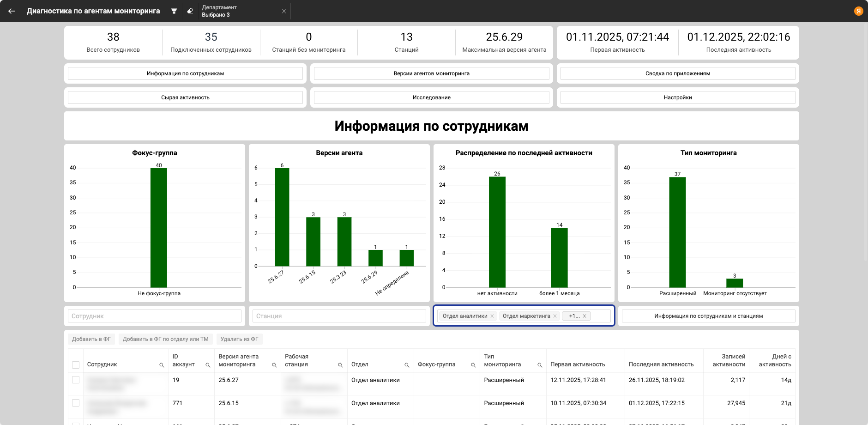Check the row with ID аккаунт 771

(76, 403)
